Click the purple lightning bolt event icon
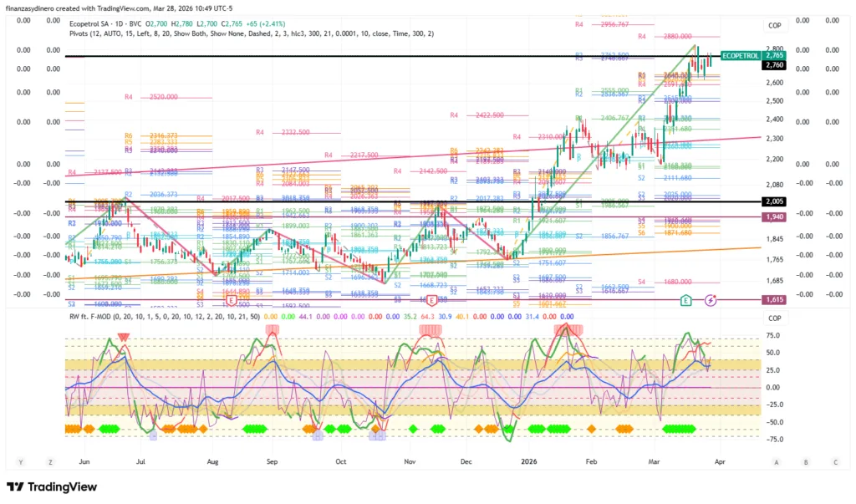Viewport: 856px width, 504px height. pos(711,299)
